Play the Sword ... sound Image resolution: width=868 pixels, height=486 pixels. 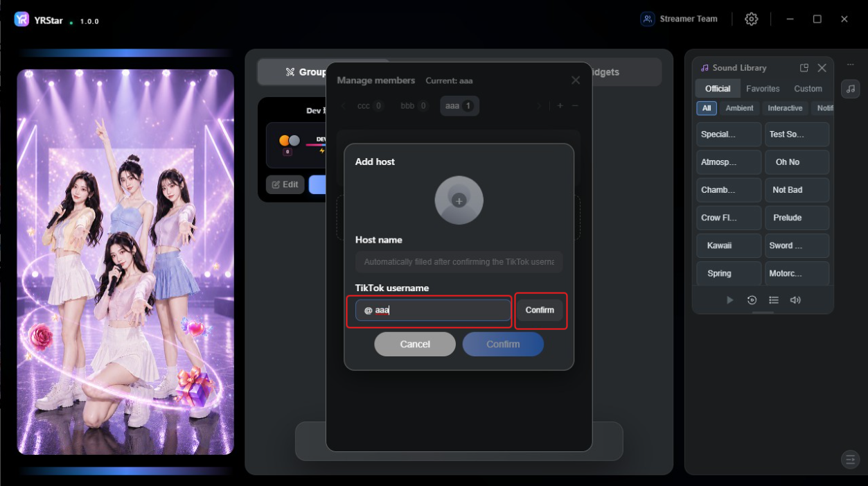coord(797,245)
